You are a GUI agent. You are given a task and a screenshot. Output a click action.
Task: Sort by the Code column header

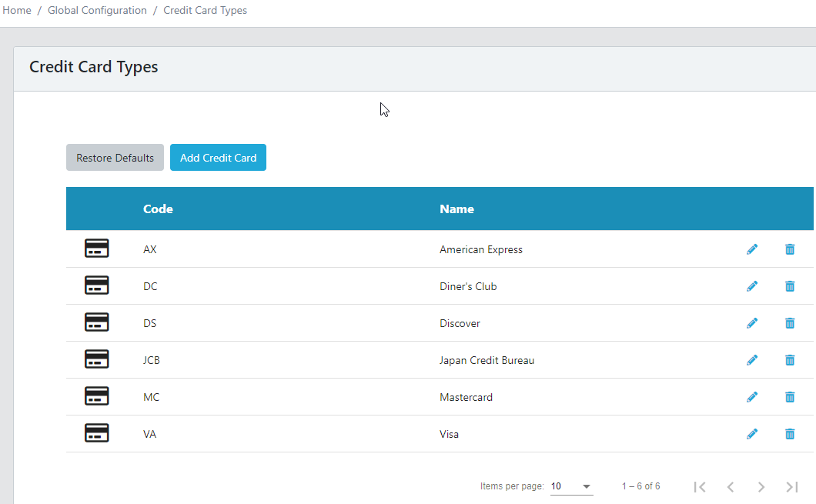158,209
